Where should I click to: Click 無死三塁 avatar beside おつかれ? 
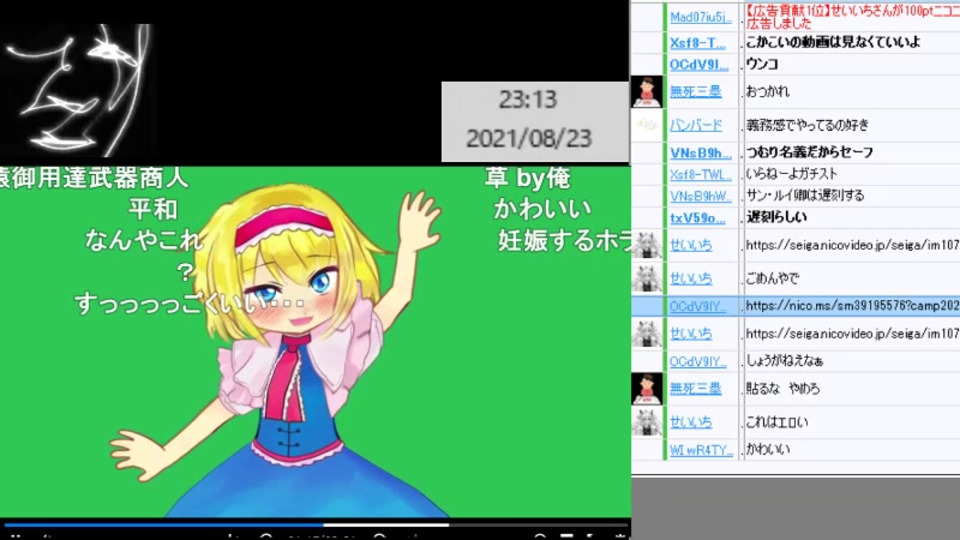point(647,92)
